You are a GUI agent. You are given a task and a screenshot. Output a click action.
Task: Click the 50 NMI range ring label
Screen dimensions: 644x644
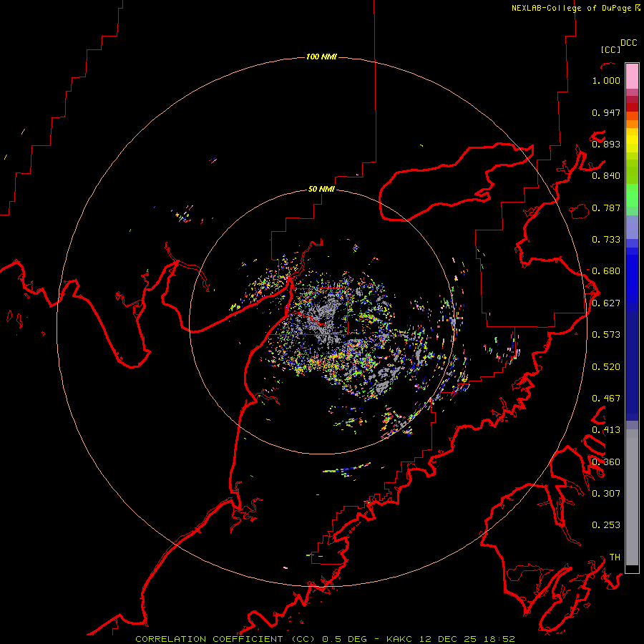pos(321,189)
